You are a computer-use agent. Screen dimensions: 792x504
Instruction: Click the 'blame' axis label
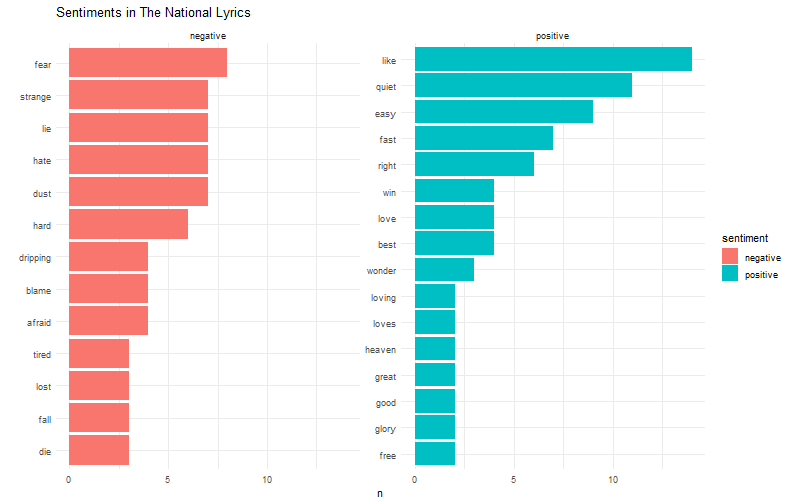coord(38,290)
